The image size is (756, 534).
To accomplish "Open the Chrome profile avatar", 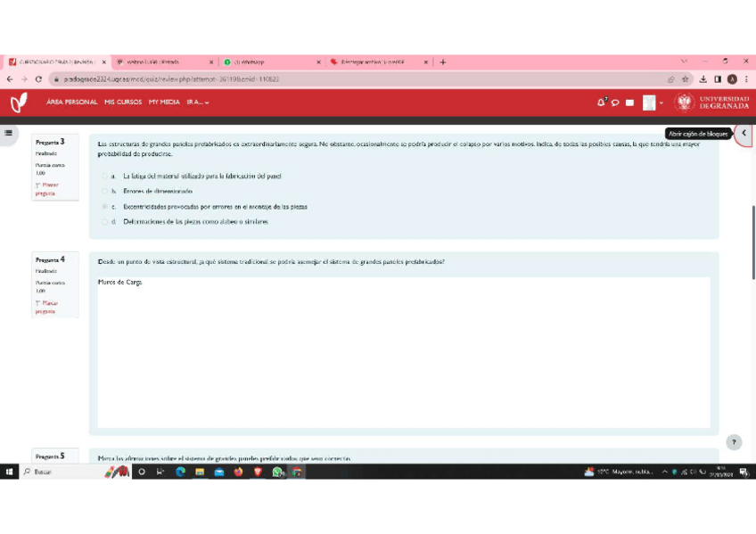I will (732, 79).
